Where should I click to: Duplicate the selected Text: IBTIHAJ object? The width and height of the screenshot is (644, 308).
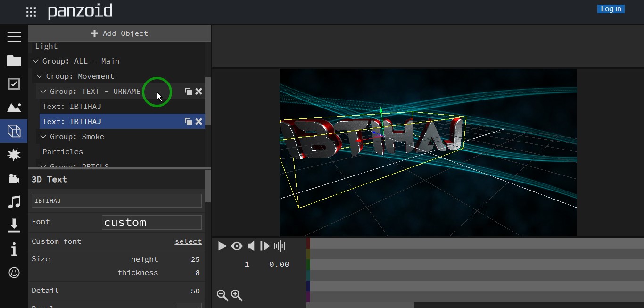(x=188, y=121)
